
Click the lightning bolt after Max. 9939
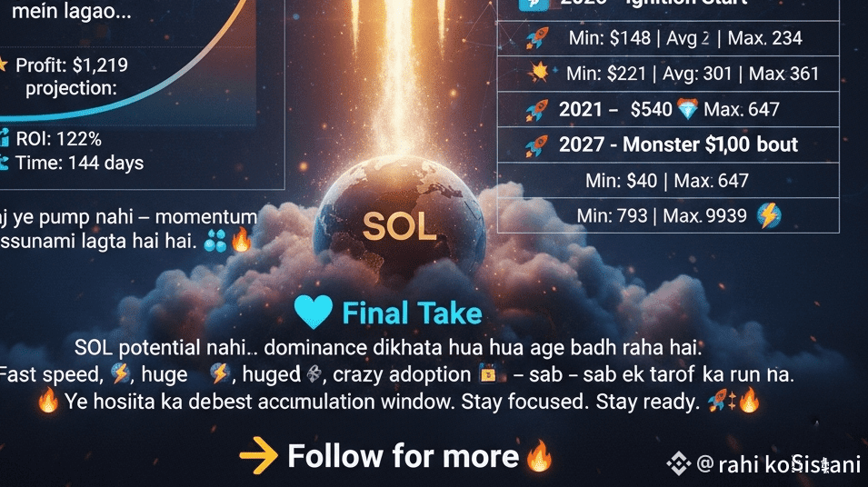tap(769, 215)
